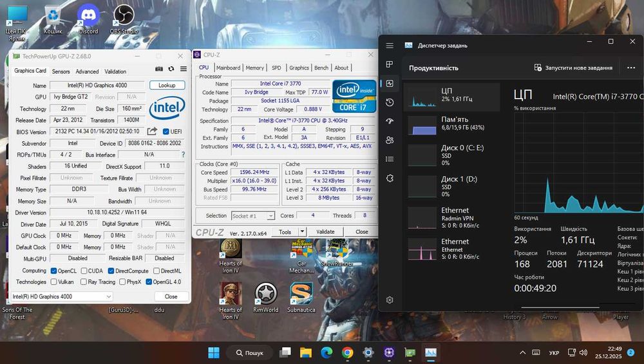Switch to CPU-Z Memory tab
The image size is (644, 364).
(x=254, y=68)
